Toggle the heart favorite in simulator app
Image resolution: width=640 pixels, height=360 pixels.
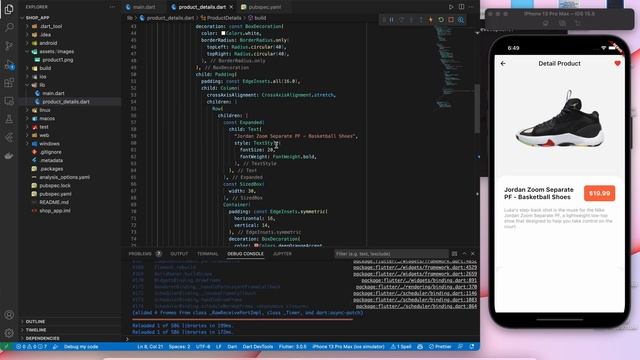pos(617,63)
